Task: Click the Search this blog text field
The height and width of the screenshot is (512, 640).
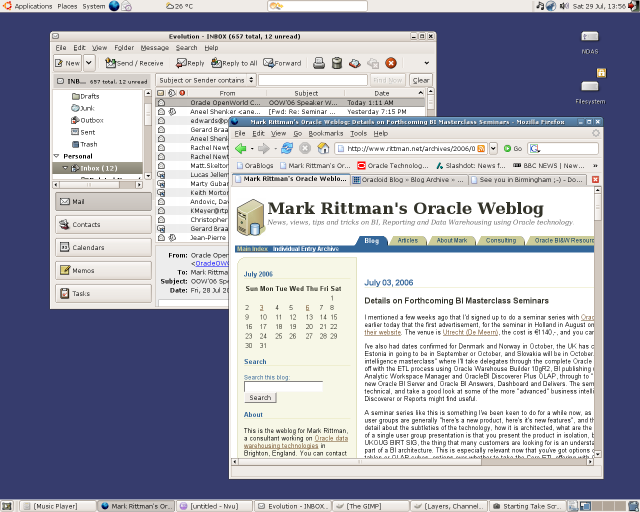Action: click(283, 386)
